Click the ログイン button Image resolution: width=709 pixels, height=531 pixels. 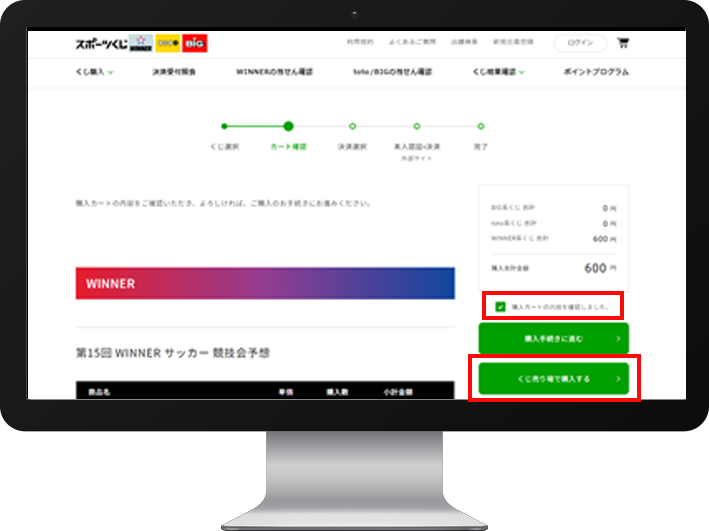click(580, 43)
